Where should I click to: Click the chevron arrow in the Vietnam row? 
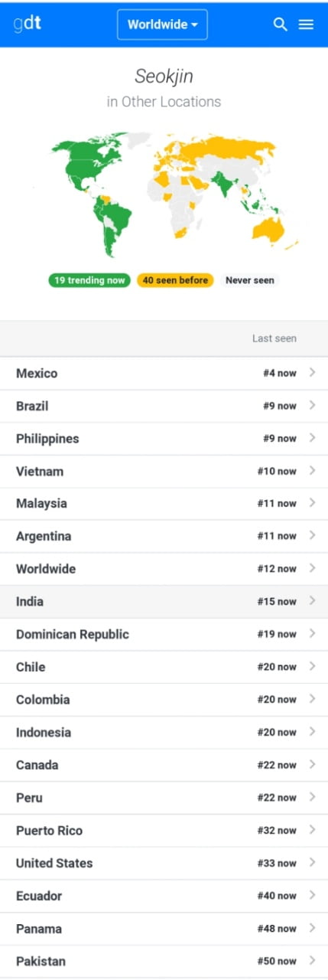312,471
